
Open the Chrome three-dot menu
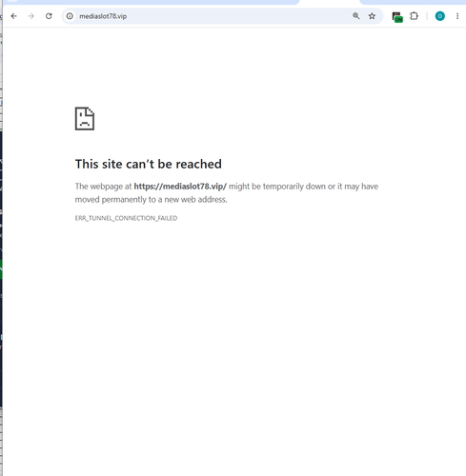coord(457,16)
